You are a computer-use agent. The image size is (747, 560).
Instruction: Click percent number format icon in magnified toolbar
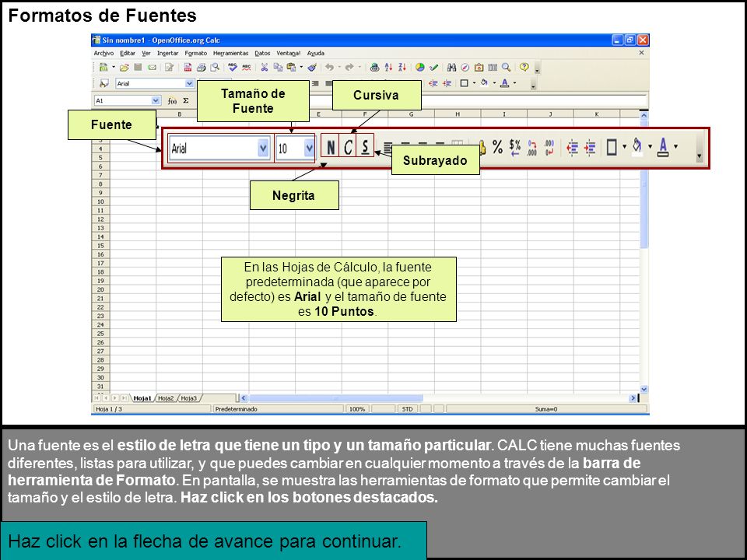tap(497, 147)
